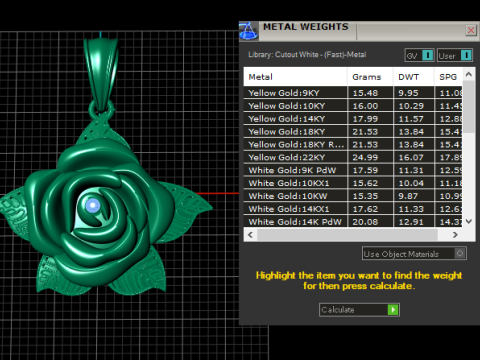Click the 17.59 grams value

[365, 170]
